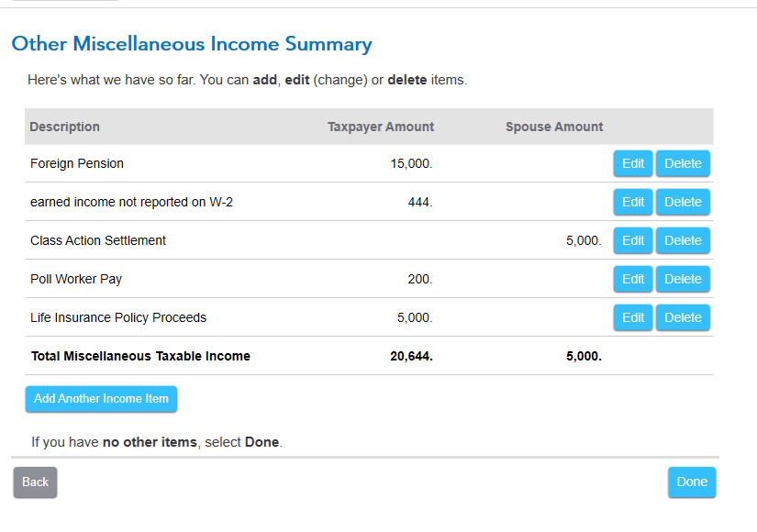Edit the Foreign Pension entry
The width and height of the screenshot is (757, 532).
633,163
